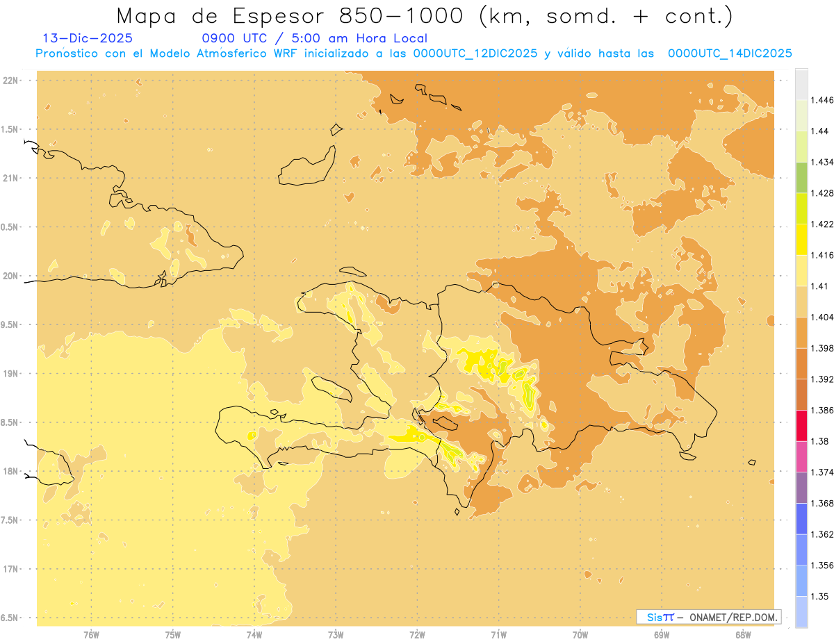
Task: Click the colorbar value 1.428
Action: point(823,193)
